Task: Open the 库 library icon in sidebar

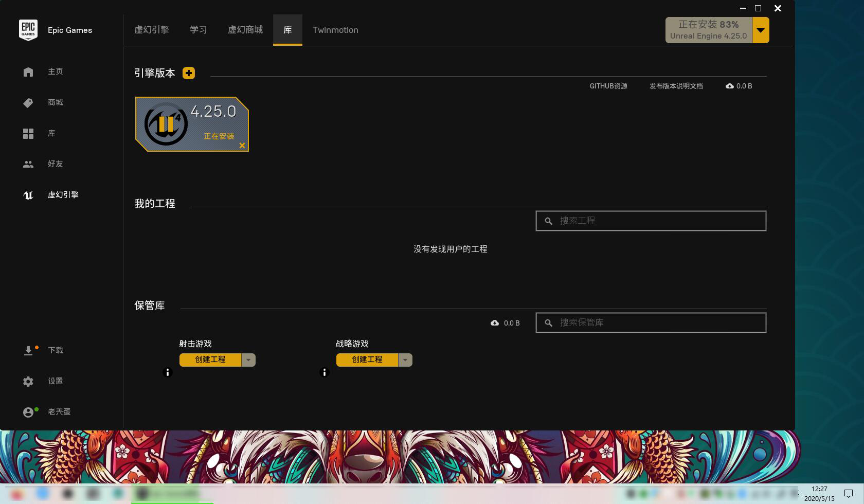Action: [28, 133]
